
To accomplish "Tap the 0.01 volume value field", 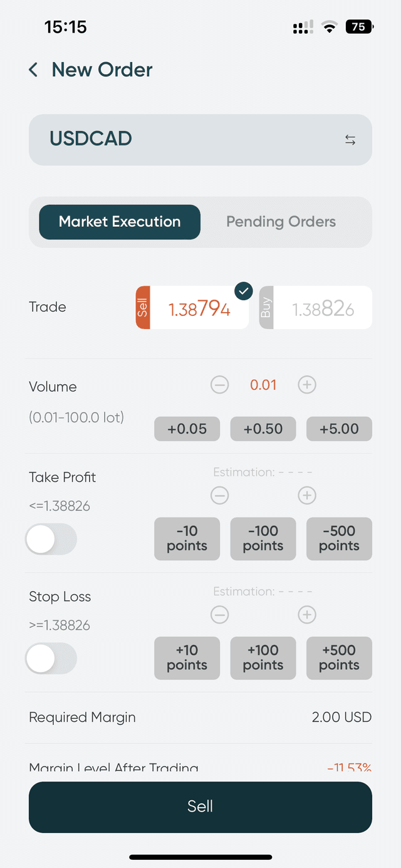I will [263, 385].
